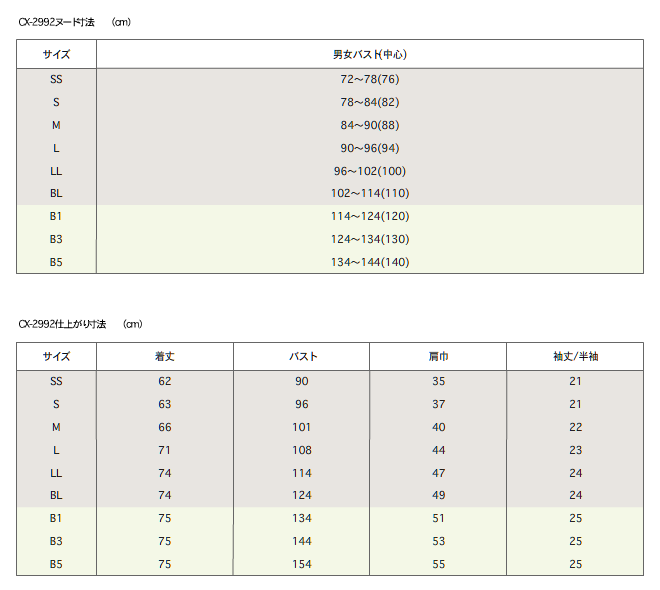Click the 96〜102(100) bust range cell
Viewport: 660px width, 590px height.
pyautogui.click(x=369, y=171)
